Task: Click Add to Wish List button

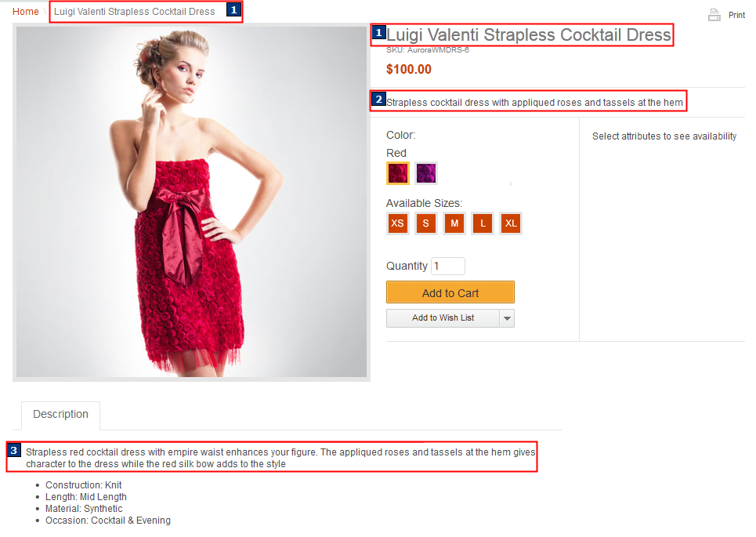Action: coord(443,318)
